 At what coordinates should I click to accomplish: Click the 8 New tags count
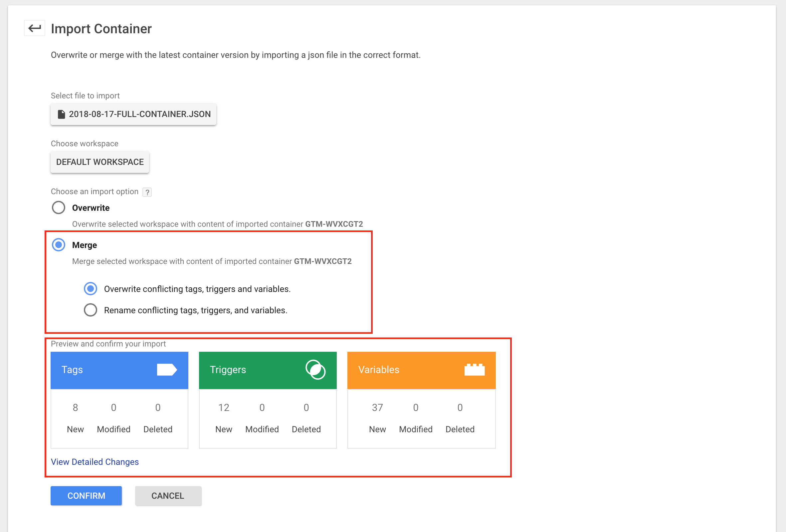tap(75, 408)
